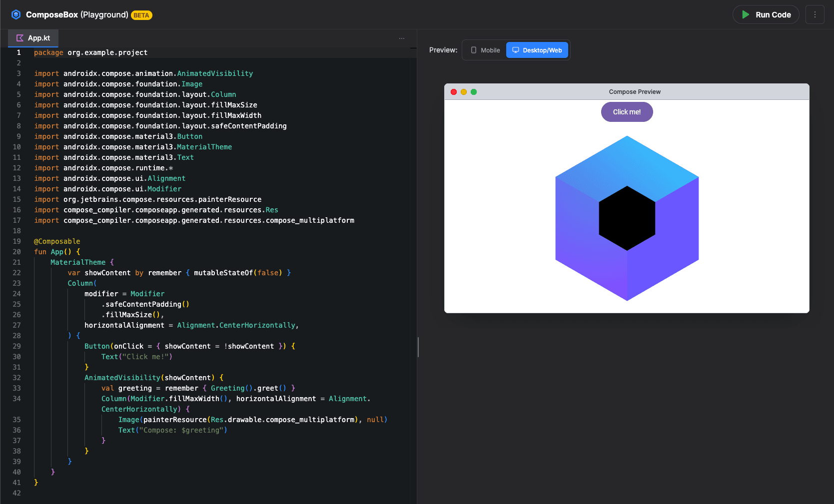
Task: Click the ComposeBox hexagon logo icon
Action: [16, 14]
